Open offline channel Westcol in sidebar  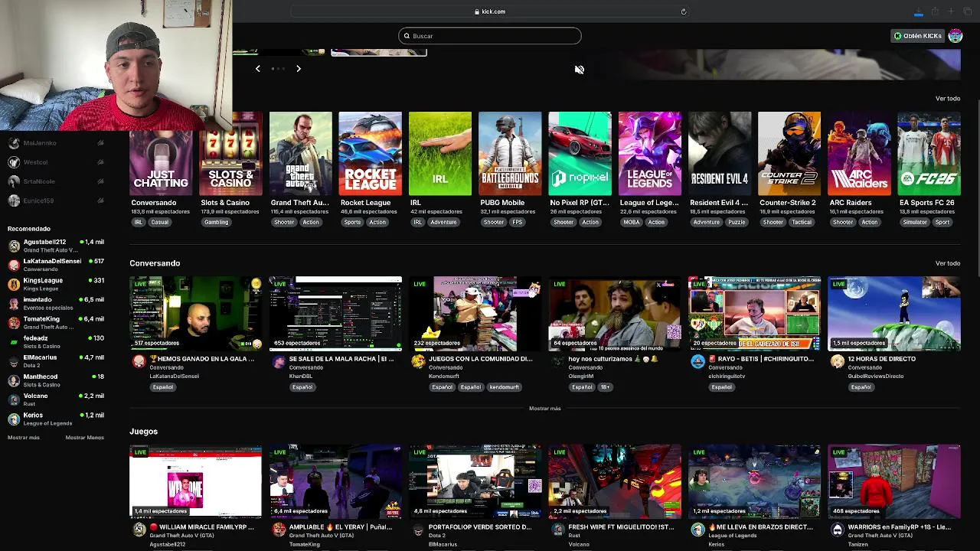[55, 162]
